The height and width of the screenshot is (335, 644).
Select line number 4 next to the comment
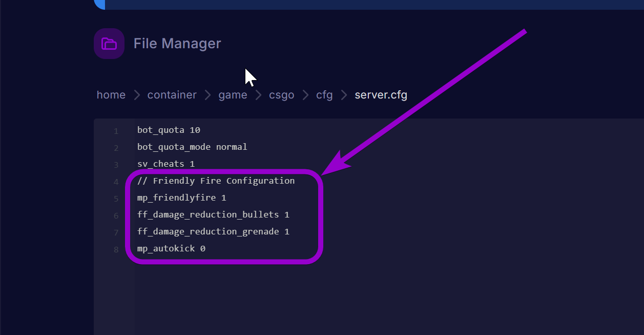(x=116, y=182)
